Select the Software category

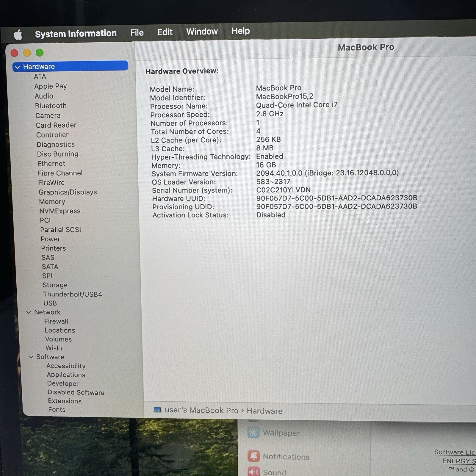[50, 357]
